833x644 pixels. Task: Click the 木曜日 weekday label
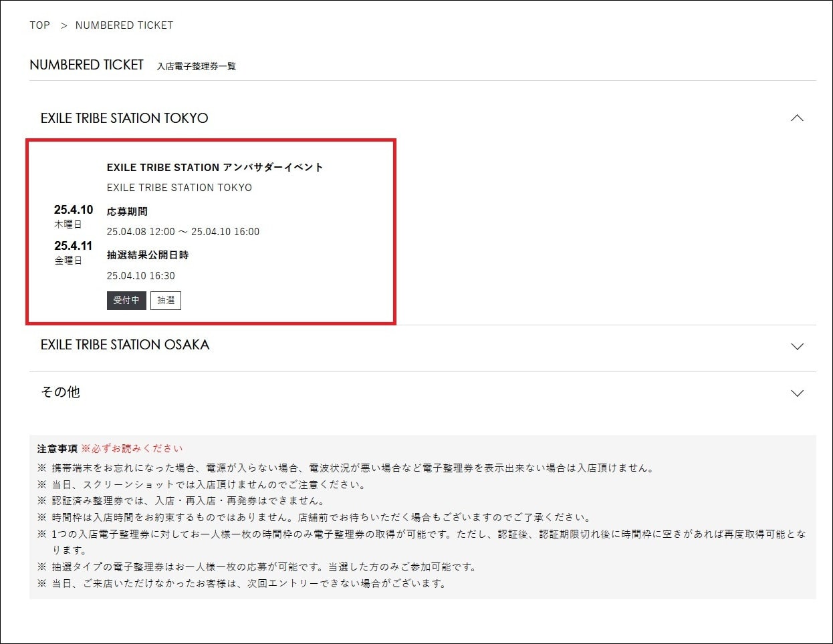[68, 224]
